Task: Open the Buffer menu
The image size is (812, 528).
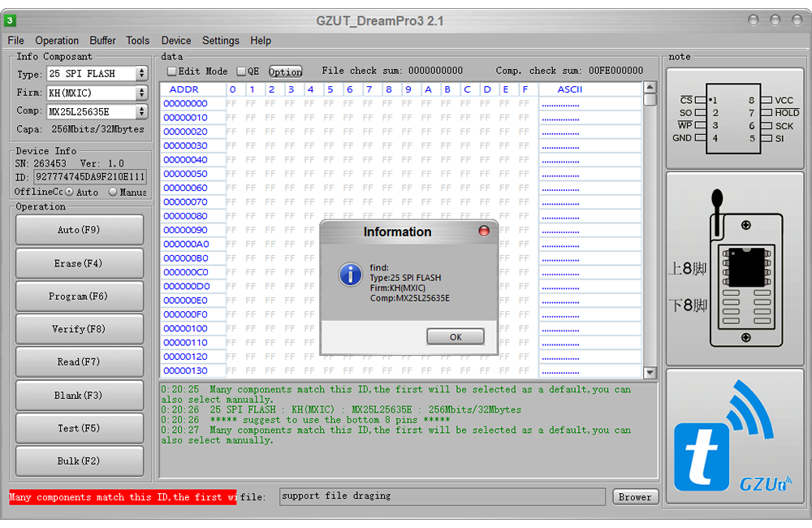Action: 102,41
